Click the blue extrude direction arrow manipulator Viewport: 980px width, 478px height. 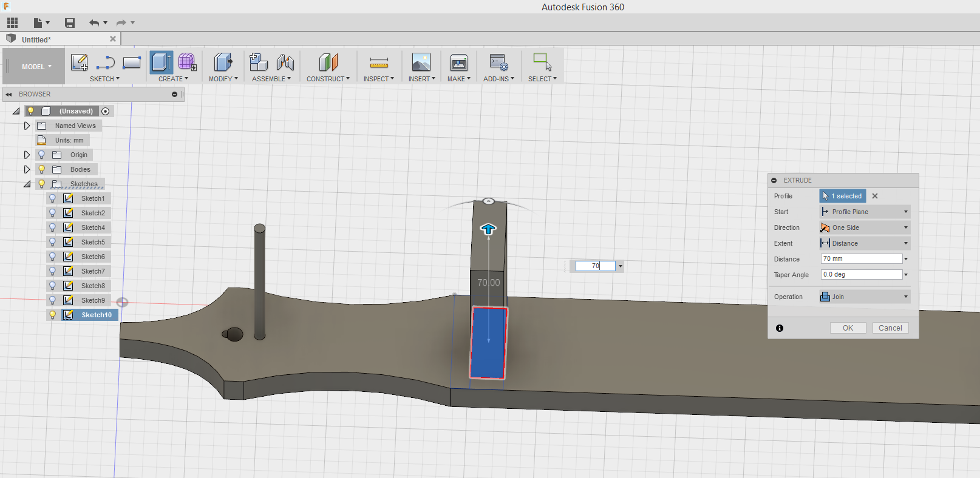[488, 229]
